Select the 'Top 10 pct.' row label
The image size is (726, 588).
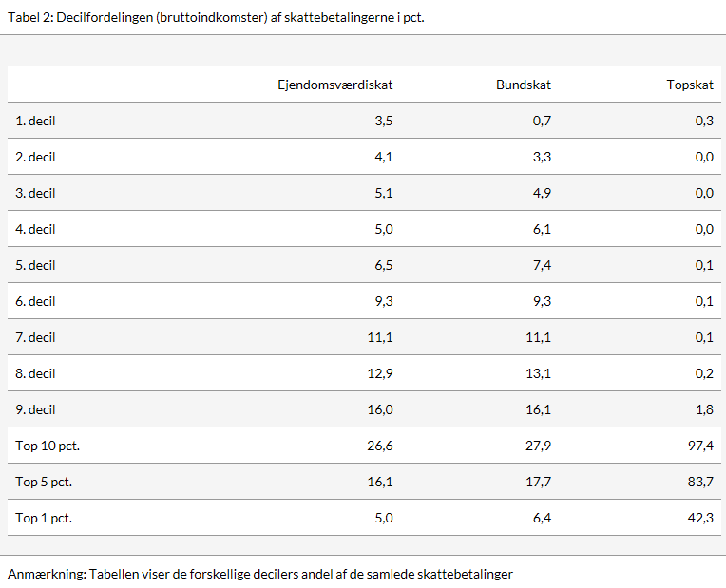[x=48, y=446]
